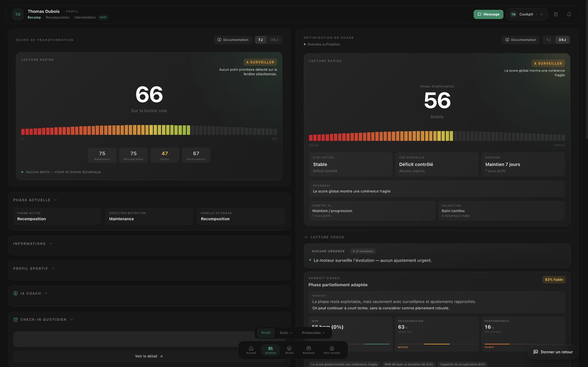Open the Protocoles dropdown menu
Viewport: 588px width, 367px height.
click(313, 333)
